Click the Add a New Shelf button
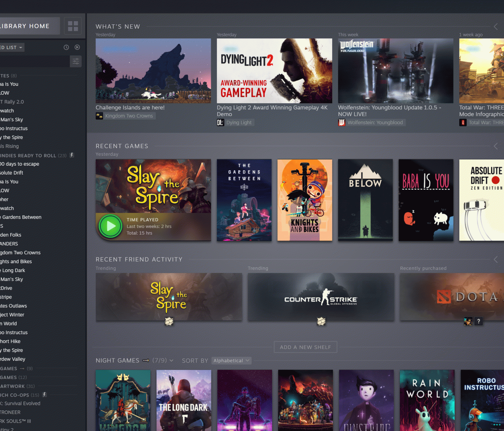The height and width of the screenshot is (431, 504). (x=305, y=347)
